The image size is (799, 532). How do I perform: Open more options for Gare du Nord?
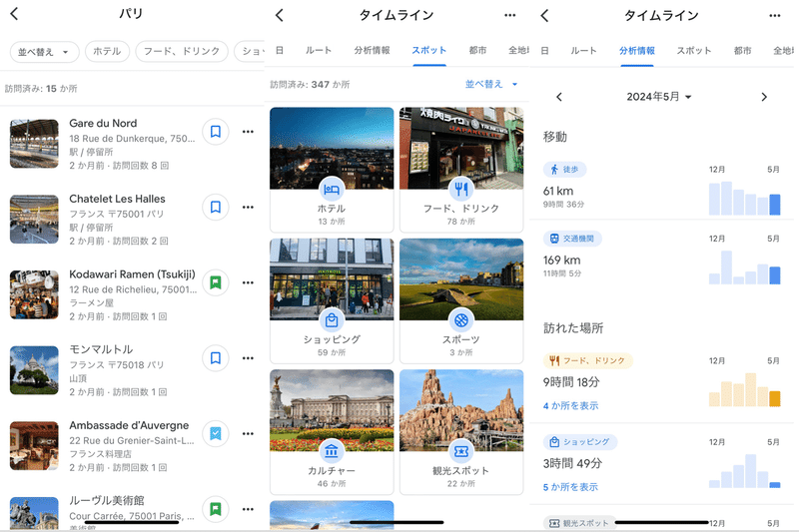coord(248,132)
